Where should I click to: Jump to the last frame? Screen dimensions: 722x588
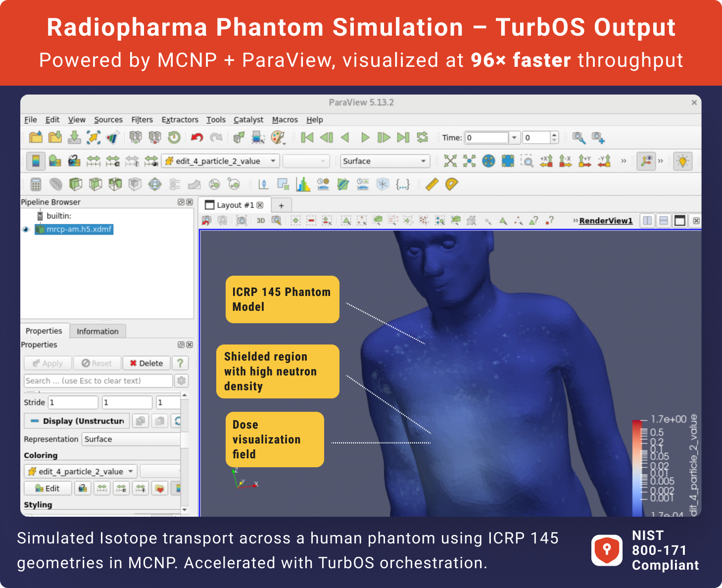pos(403,137)
